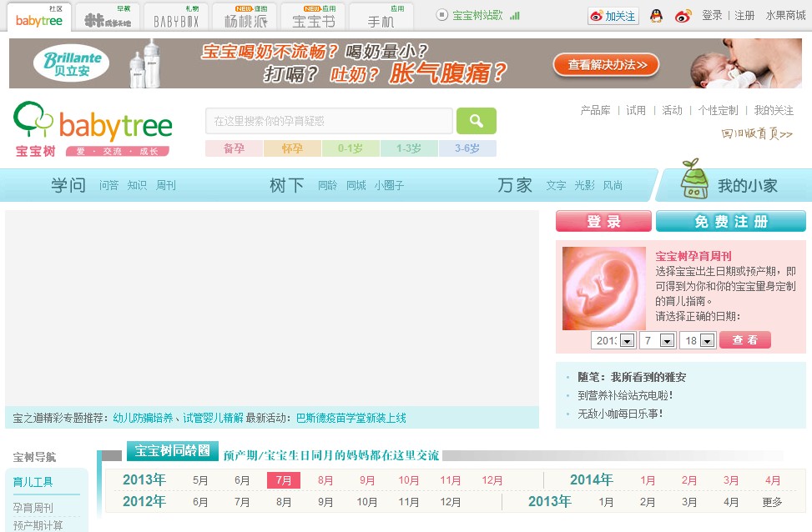This screenshot has width=812, height=532.
Task: Open 到营养补给站充电啦 link
Action: coord(625,395)
